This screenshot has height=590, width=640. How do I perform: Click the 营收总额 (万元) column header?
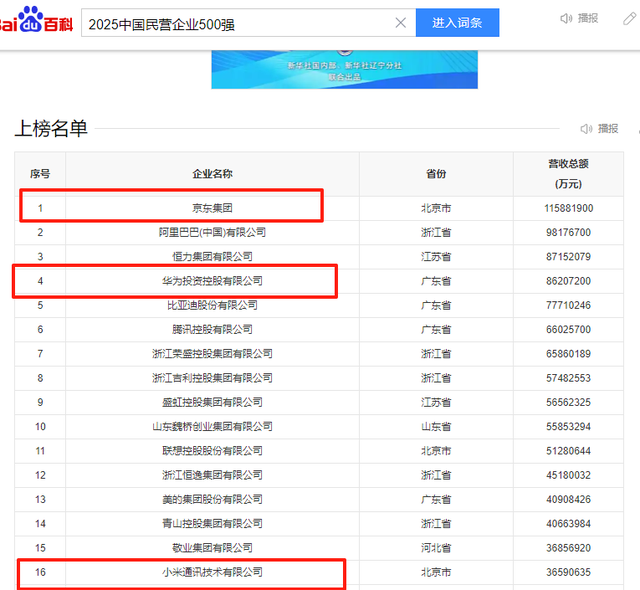pos(568,174)
